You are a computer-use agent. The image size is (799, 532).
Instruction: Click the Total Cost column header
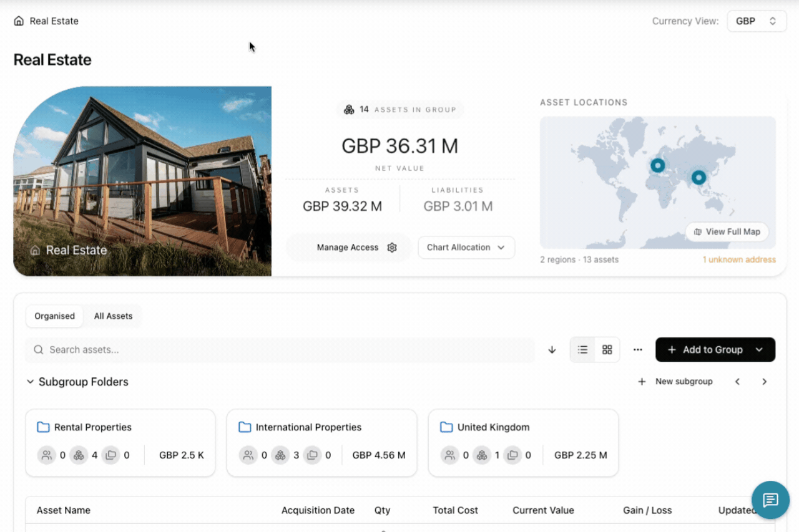[x=456, y=510]
